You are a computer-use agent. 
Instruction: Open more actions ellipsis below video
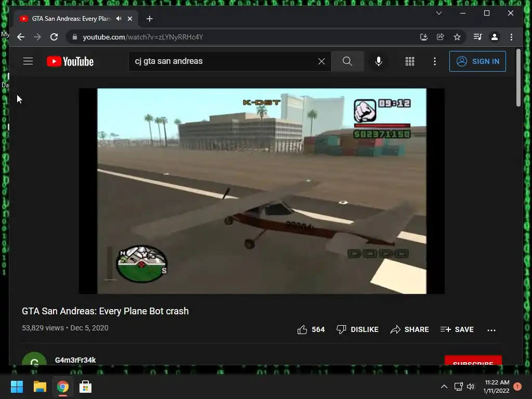pyautogui.click(x=491, y=330)
